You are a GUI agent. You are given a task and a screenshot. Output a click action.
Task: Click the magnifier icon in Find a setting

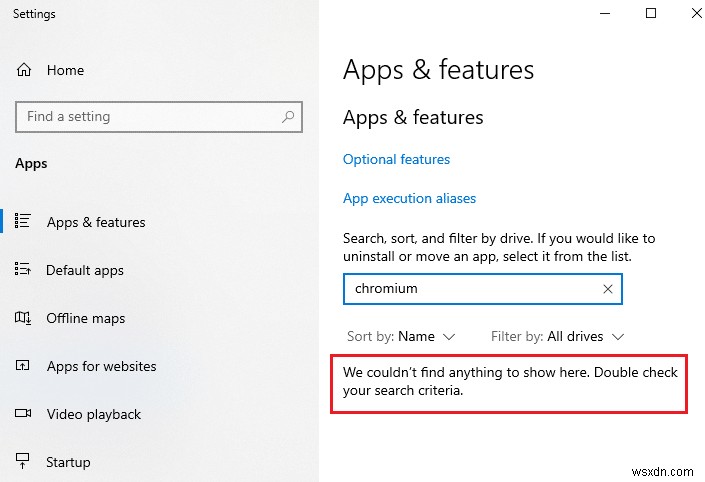[x=288, y=117]
